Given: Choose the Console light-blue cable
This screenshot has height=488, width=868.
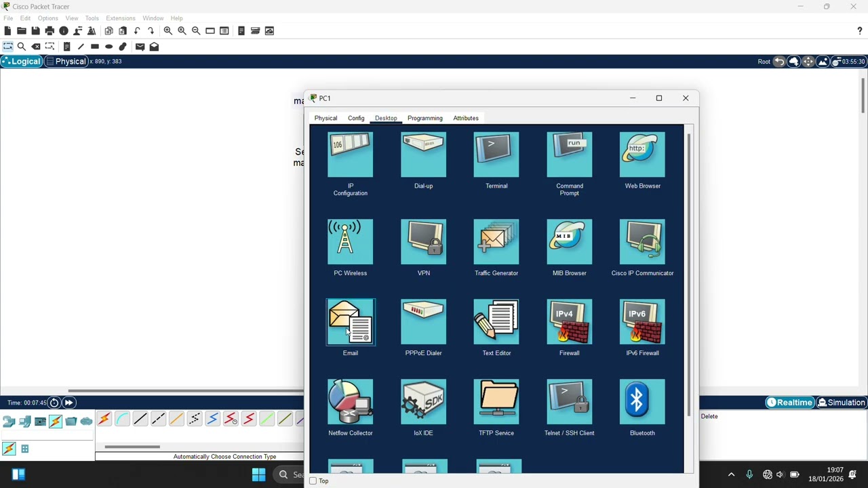Looking at the screenshot, I should pyautogui.click(x=122, y=420).
